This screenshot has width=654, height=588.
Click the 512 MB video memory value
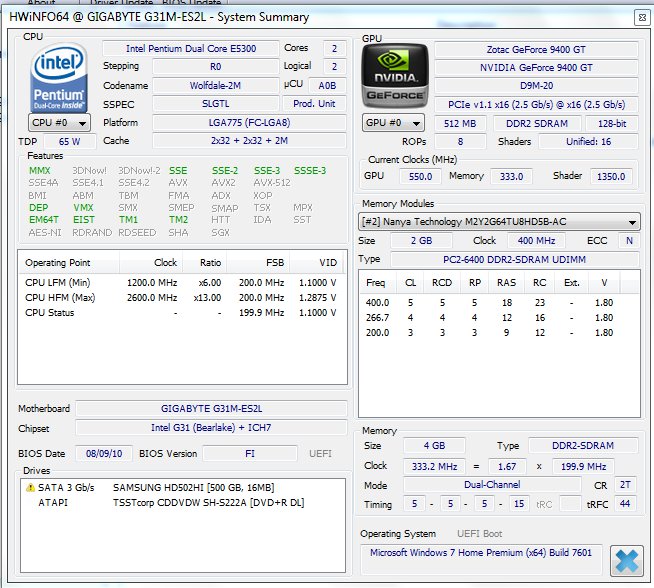click(x=460, y=123)
